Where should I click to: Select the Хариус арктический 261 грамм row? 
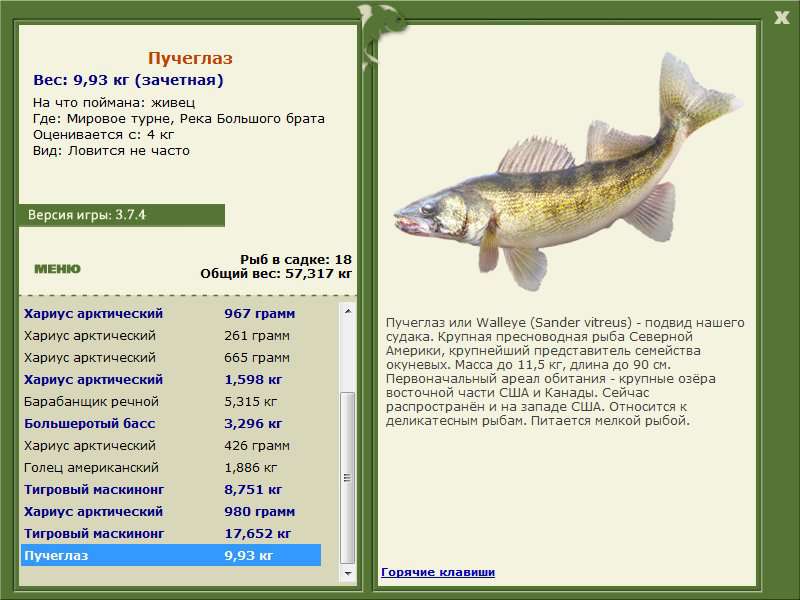171,335
